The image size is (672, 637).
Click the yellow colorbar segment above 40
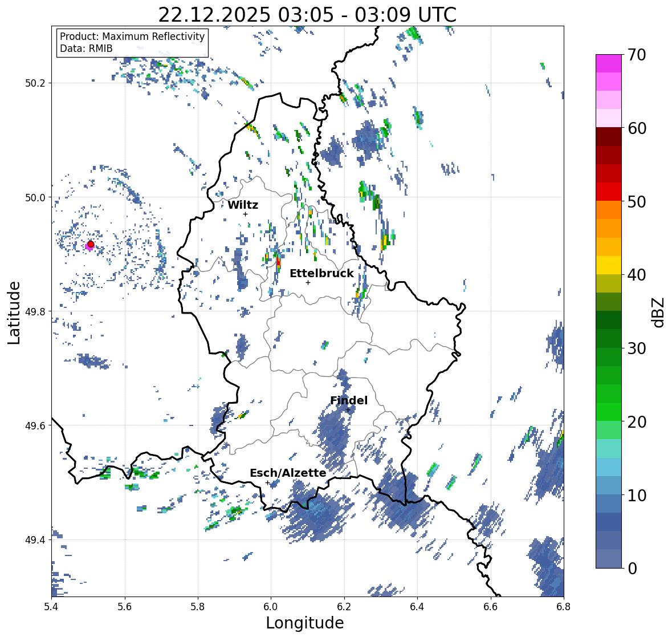click(609, 265)
